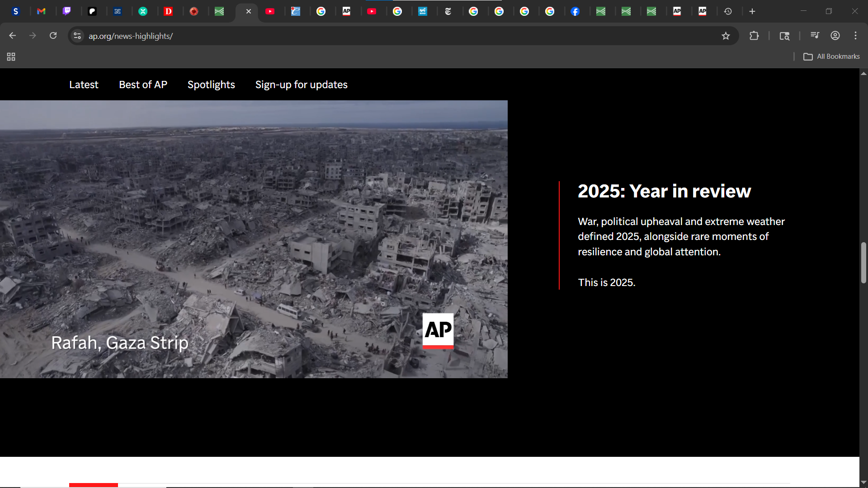
Task: Go to Best of AP section
Action: (x=143, y=84)
